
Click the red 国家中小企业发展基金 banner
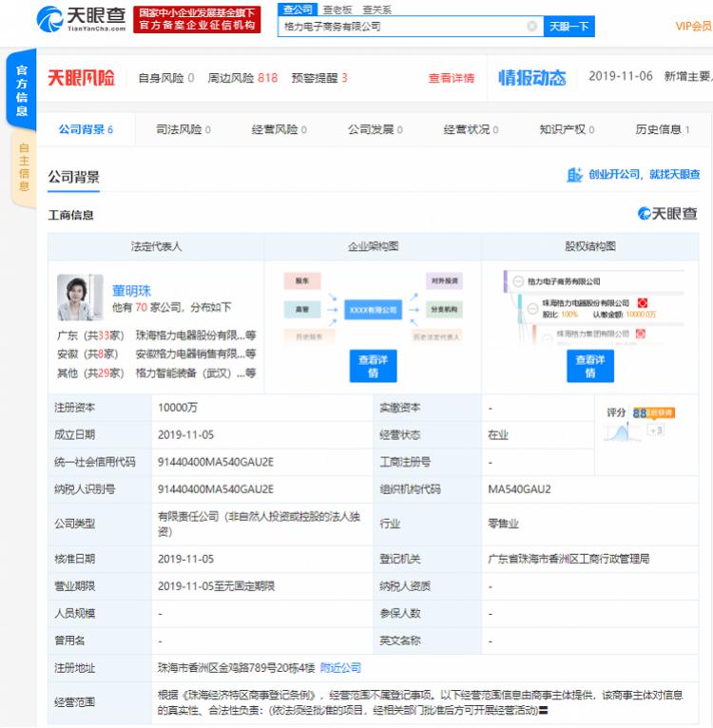[197, 20]
